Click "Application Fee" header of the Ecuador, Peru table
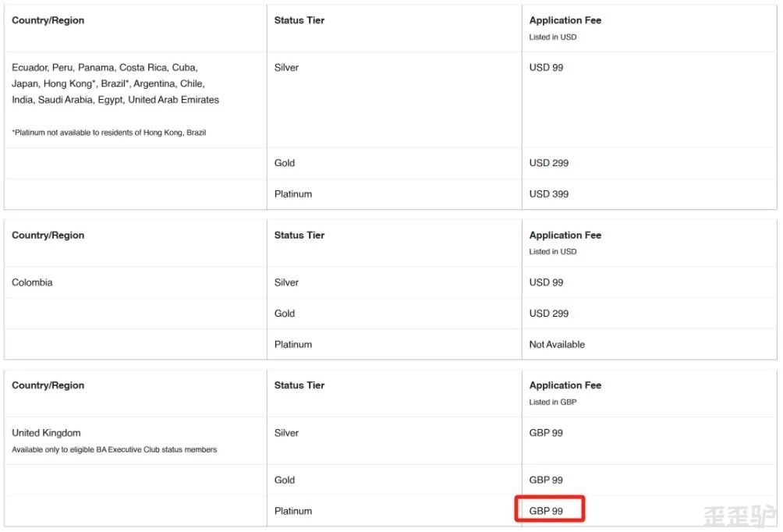 coord(565,20)
